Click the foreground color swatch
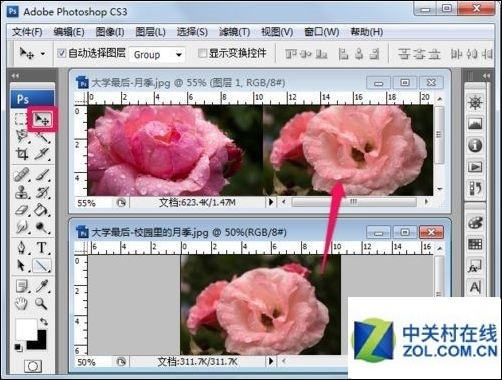 [25, 329]
